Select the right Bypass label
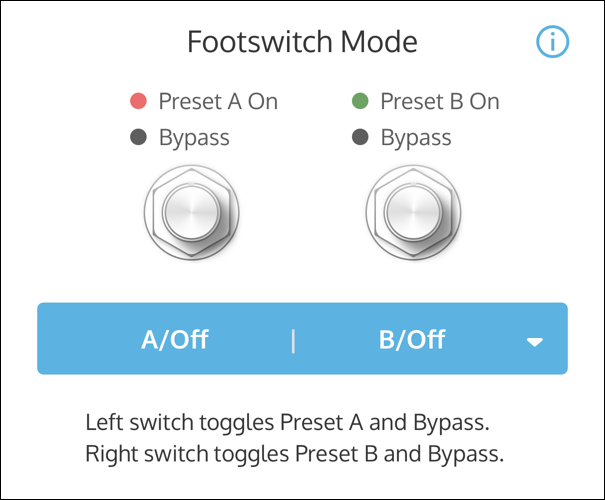 (416, 137)
